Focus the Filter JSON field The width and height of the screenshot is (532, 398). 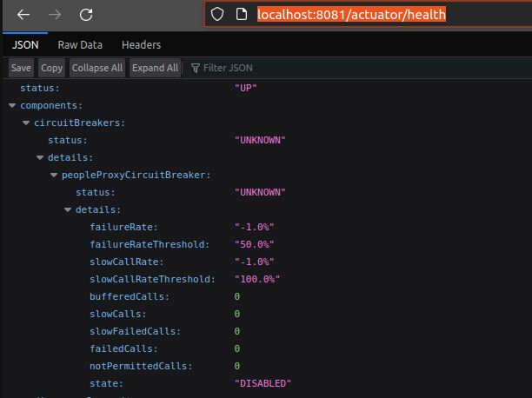358,68
